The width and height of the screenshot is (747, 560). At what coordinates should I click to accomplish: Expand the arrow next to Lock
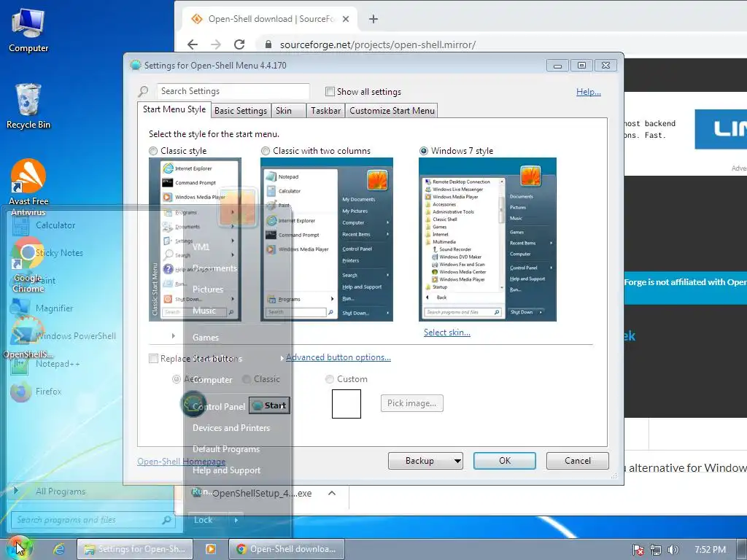coord(236,520)
